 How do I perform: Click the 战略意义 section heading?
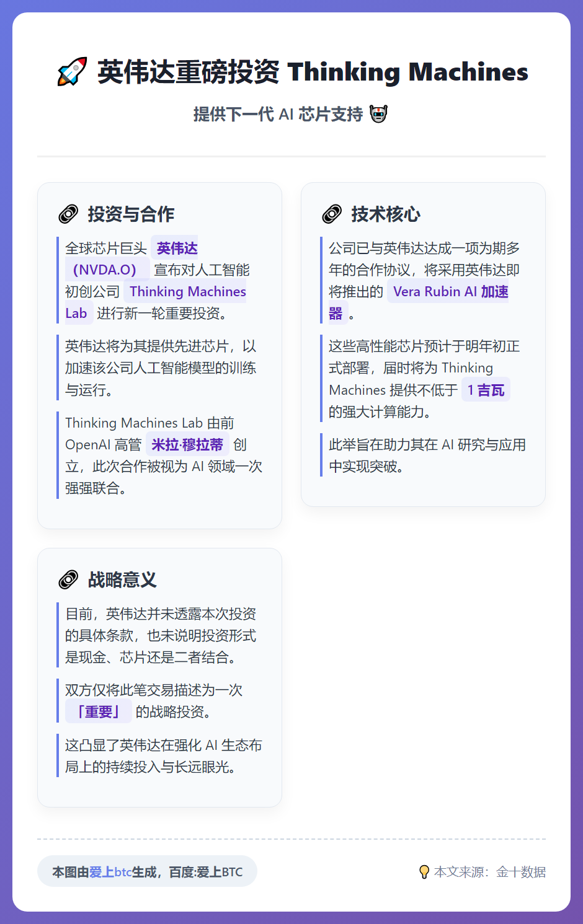(122, 580)
